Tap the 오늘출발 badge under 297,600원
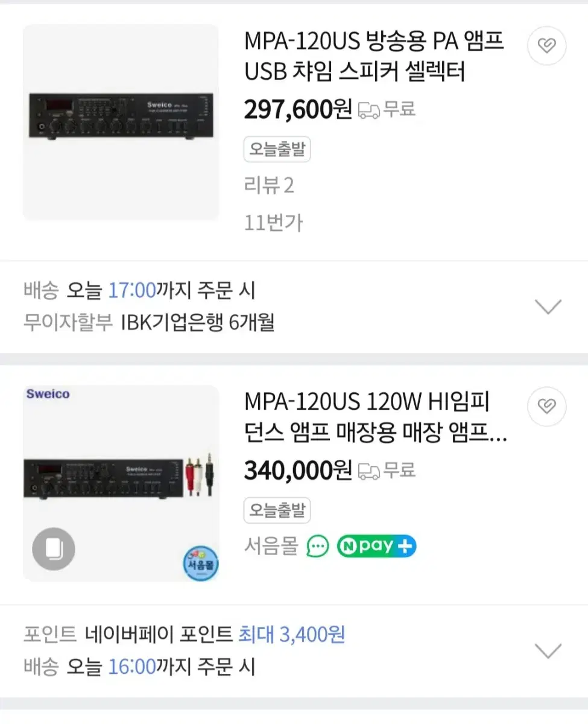Screen dimensions: 588x724 (x=277, y=150)
